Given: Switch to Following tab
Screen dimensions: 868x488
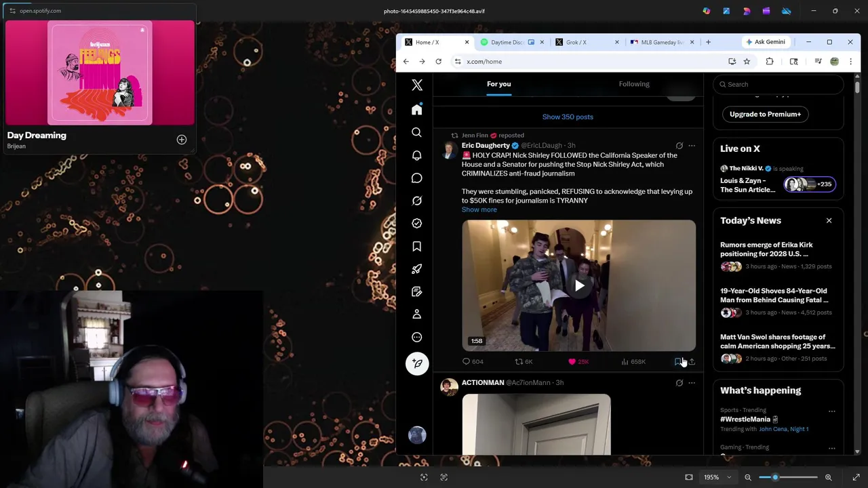Looking at the screenshot, I should click(634, 84).
